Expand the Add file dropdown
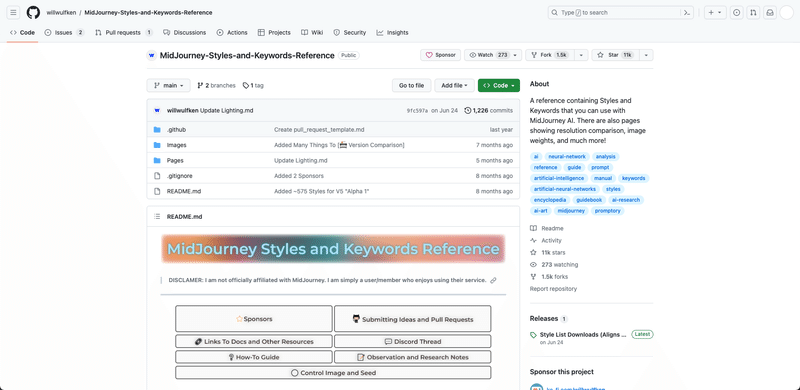 click(455, 85)
